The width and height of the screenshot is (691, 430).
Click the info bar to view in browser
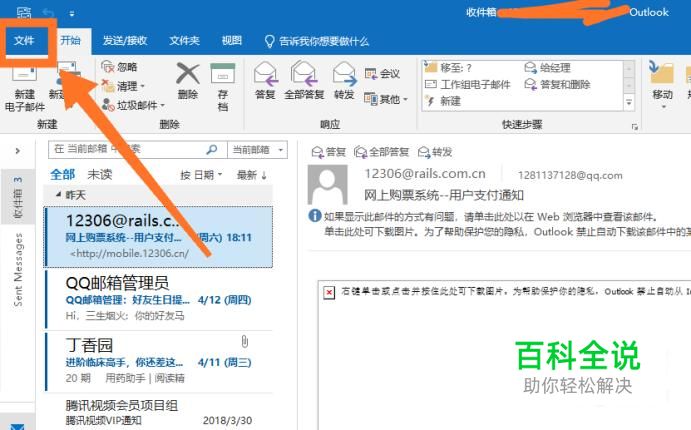491,217
